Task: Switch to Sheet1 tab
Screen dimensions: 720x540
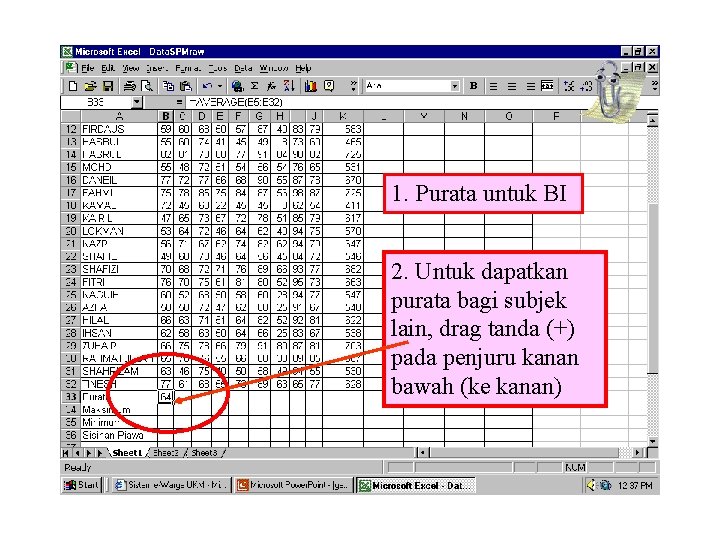Action: coord(127,453)
